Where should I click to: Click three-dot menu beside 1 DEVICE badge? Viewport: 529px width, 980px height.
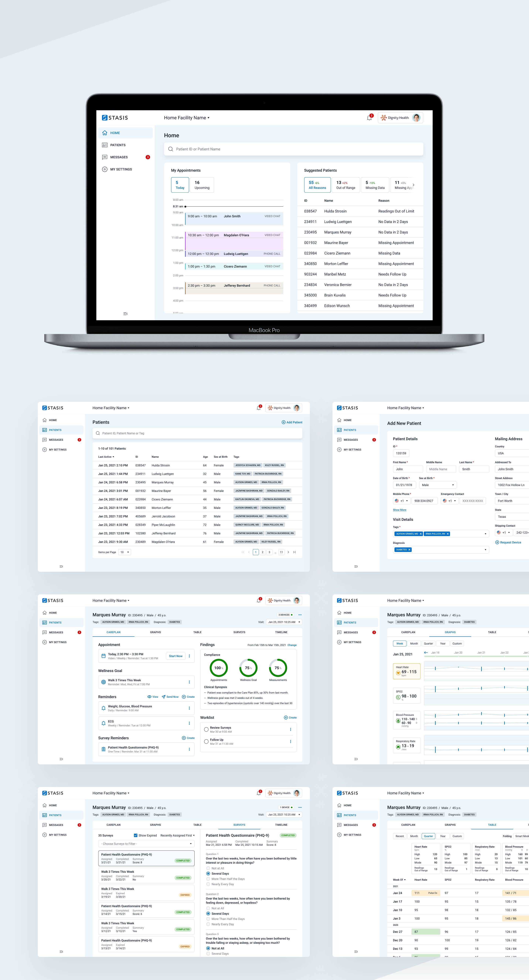[300, 807]
